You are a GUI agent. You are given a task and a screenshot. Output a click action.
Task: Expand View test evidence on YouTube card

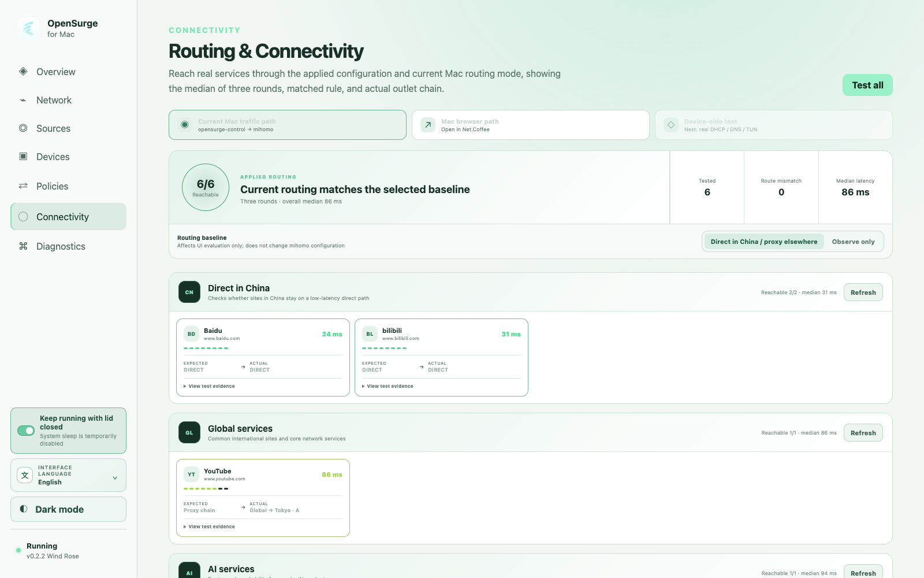click(209, 527)
